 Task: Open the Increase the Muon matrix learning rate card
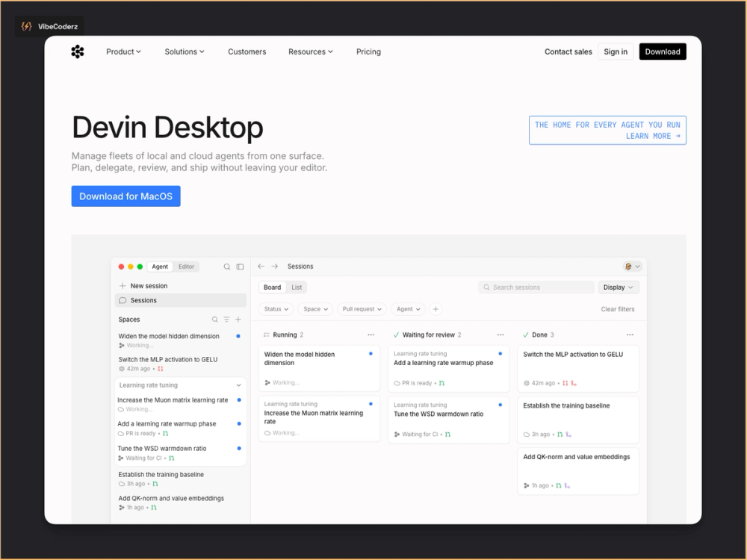tap(319, 419)
